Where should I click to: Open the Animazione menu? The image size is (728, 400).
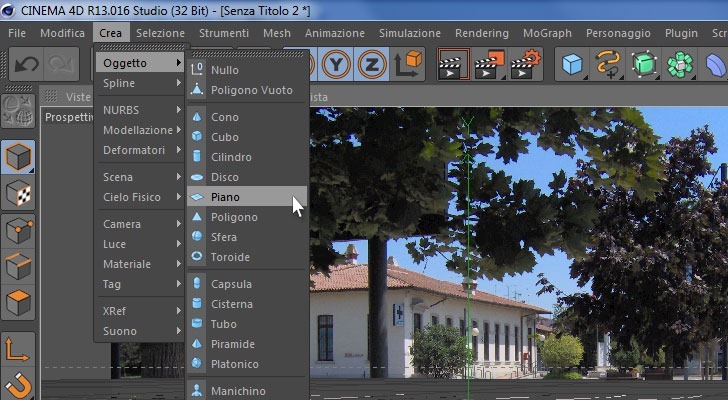point(335,33)
